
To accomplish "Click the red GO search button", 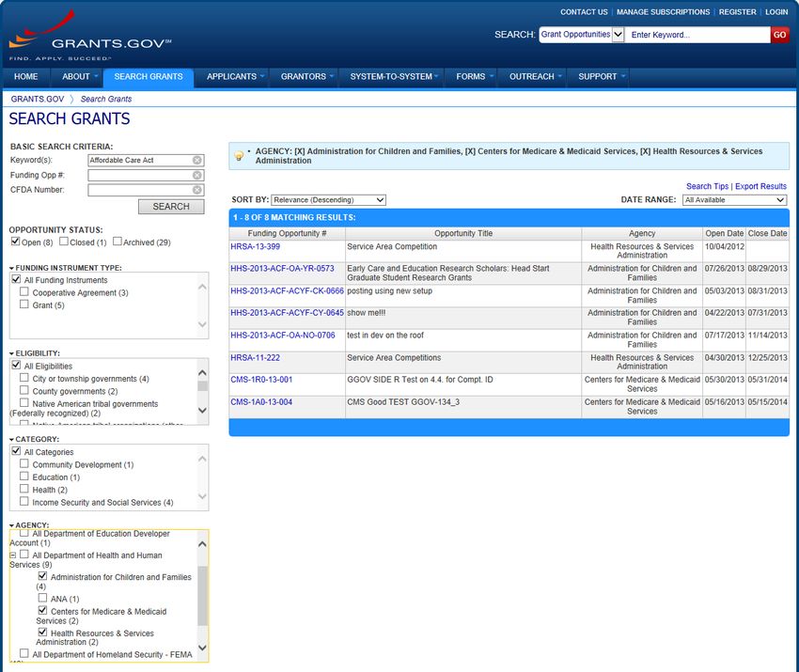I will point(779,35).
